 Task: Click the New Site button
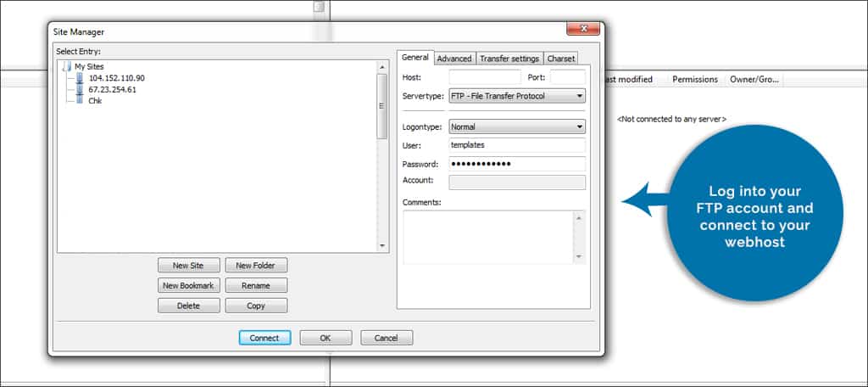pyautogui.click(x=189, y=266)
